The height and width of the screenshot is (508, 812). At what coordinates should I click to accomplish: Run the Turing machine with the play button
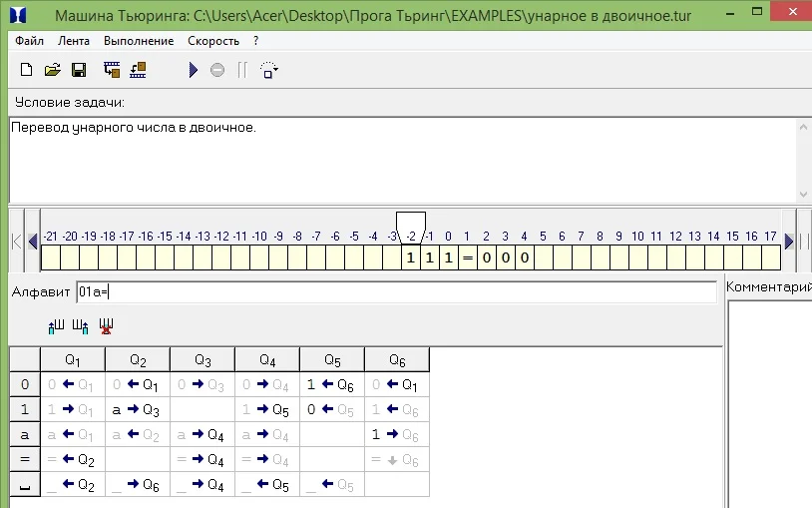[194, 70]
